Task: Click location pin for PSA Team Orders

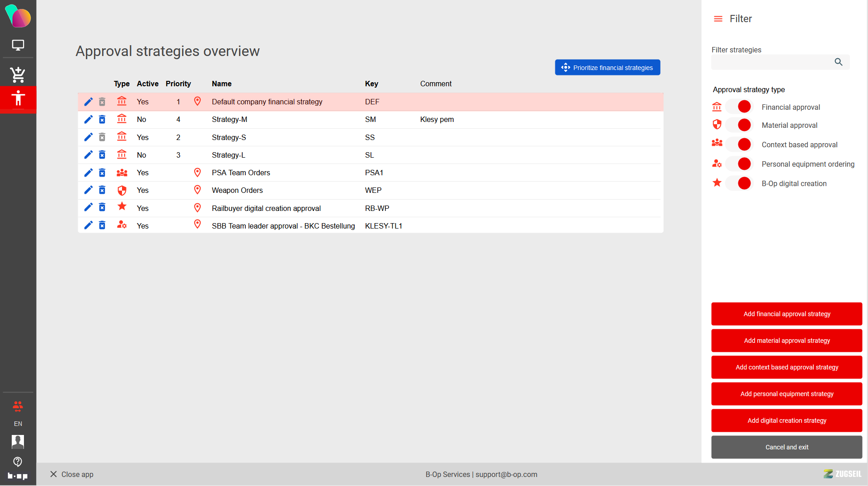Action: pyautogui.click(x=197, y=173)
